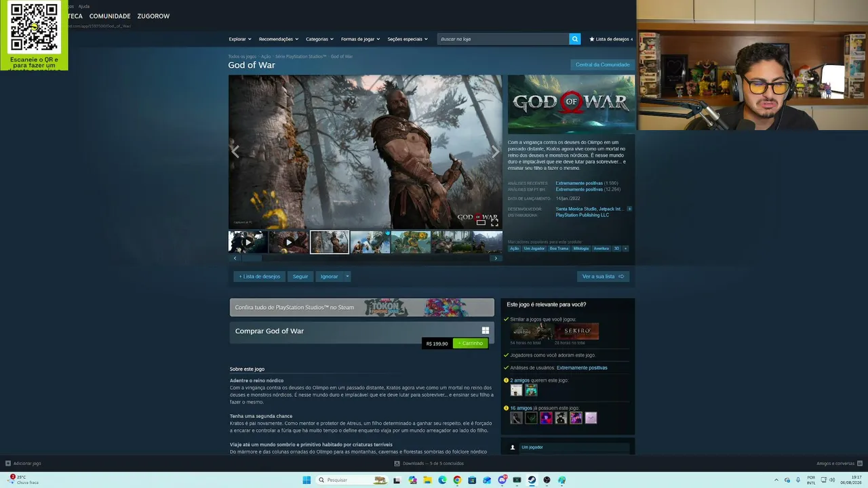Switch to Steam from the taskbar

tap(532, 480)
